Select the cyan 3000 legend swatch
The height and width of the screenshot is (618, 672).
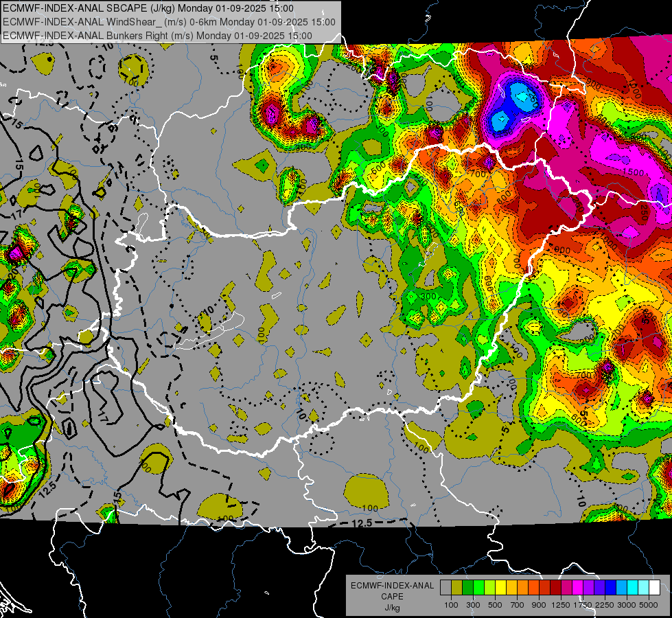tap(633, 588)
